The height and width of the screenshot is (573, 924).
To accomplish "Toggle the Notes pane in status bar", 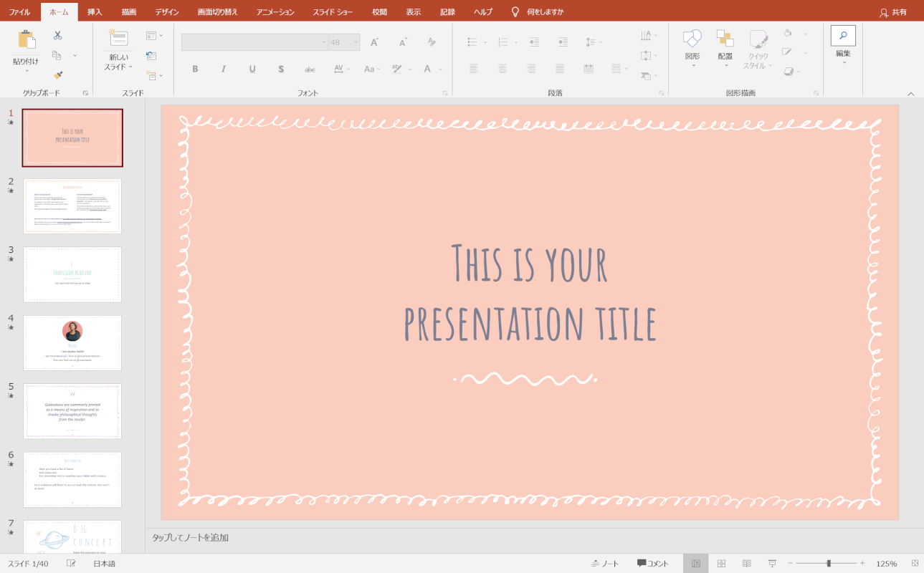I will pos(606,564).
